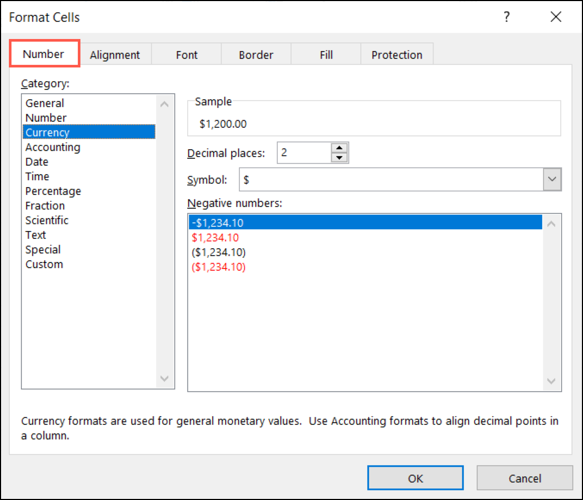Confirm with the OK button

click(415, 478)
